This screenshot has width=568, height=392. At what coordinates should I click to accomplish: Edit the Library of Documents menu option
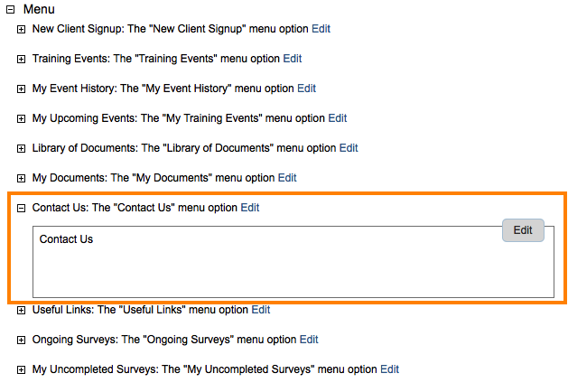(349, 148)
